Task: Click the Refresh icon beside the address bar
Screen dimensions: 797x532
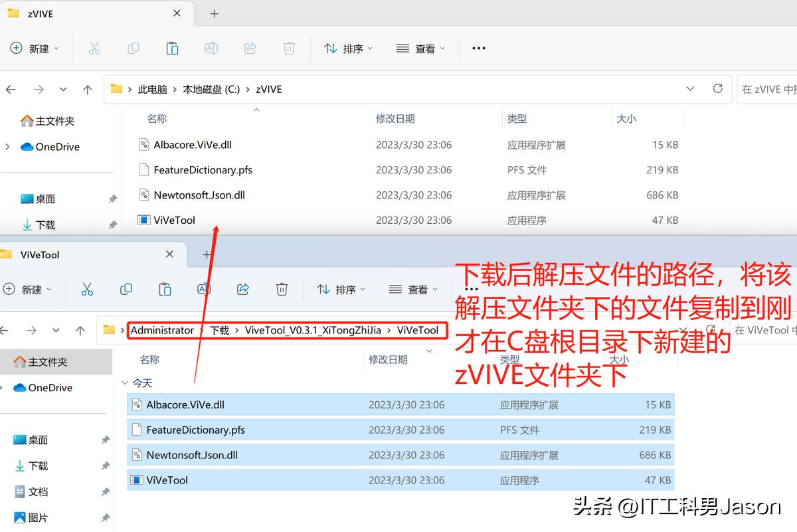Action: 718,88
